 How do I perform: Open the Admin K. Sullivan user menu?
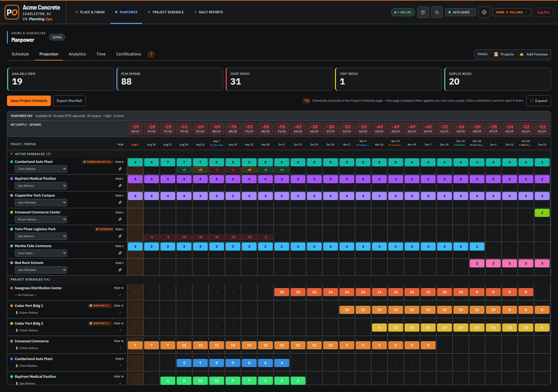coord(512,12)
